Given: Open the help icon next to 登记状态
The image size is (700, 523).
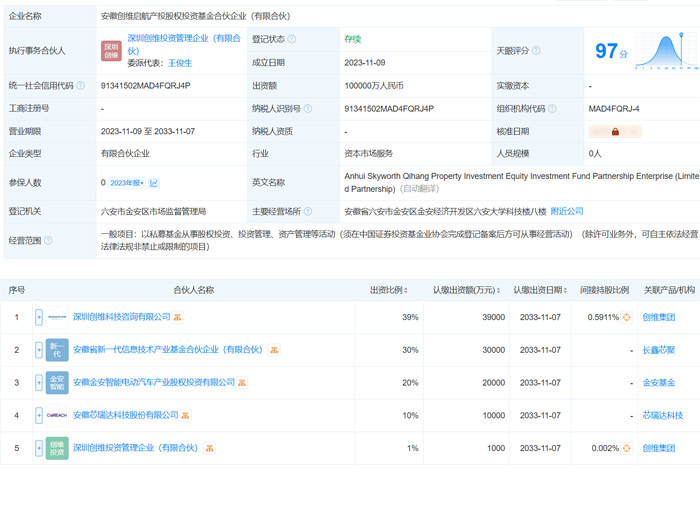Looking at the screenshot, I should coord(292,39).
